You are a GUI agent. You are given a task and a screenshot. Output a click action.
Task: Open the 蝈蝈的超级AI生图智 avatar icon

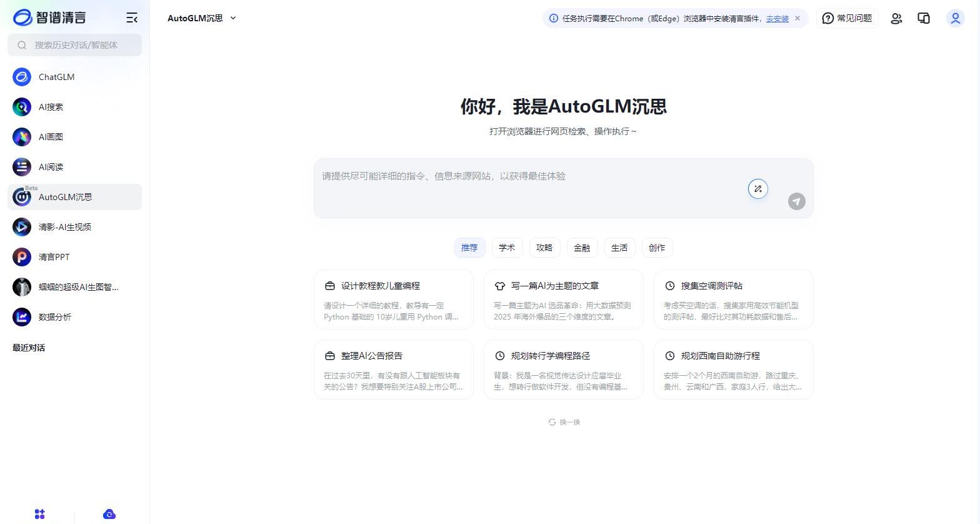(22, 287)
